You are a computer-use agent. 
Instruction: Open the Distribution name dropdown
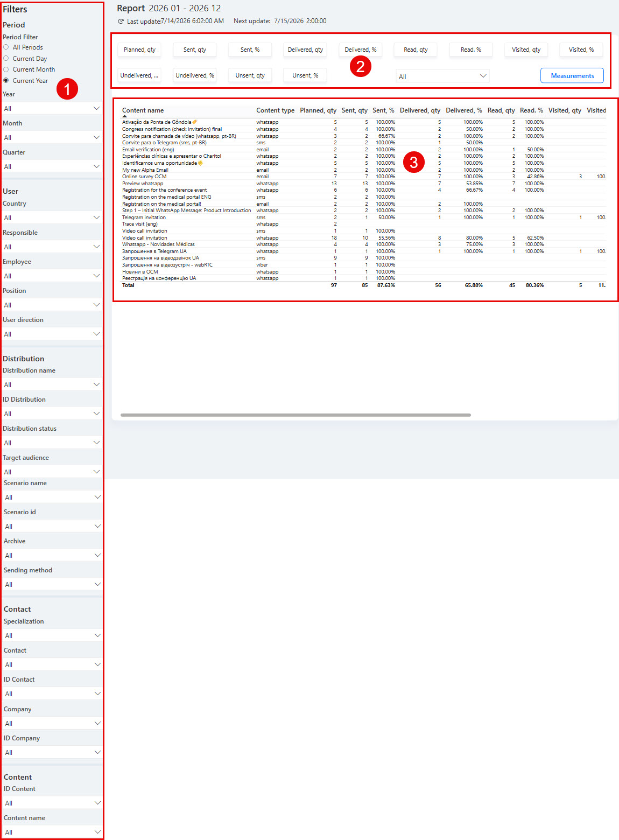click(x=52, y=384)
